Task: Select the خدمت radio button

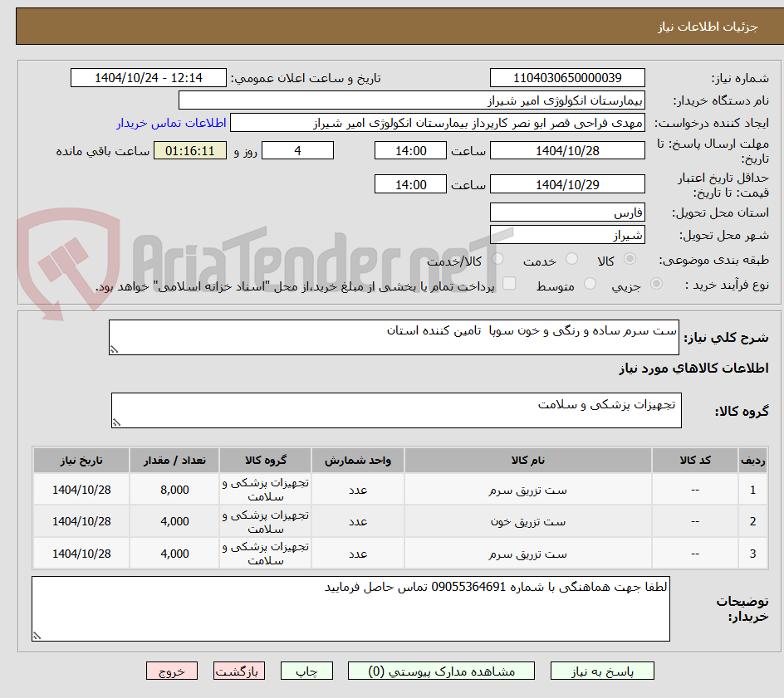Action: (571, 259)
